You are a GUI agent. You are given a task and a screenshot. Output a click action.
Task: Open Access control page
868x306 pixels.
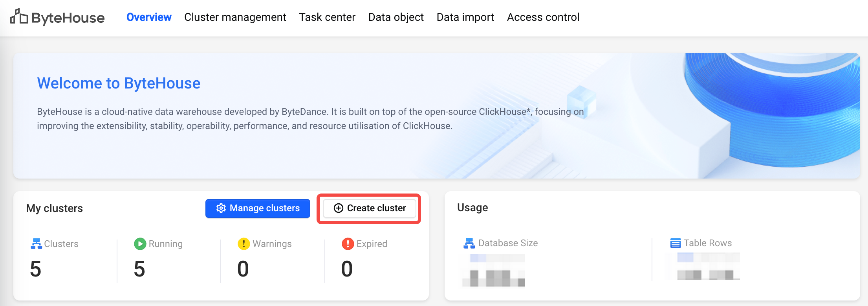pos(543,17)
